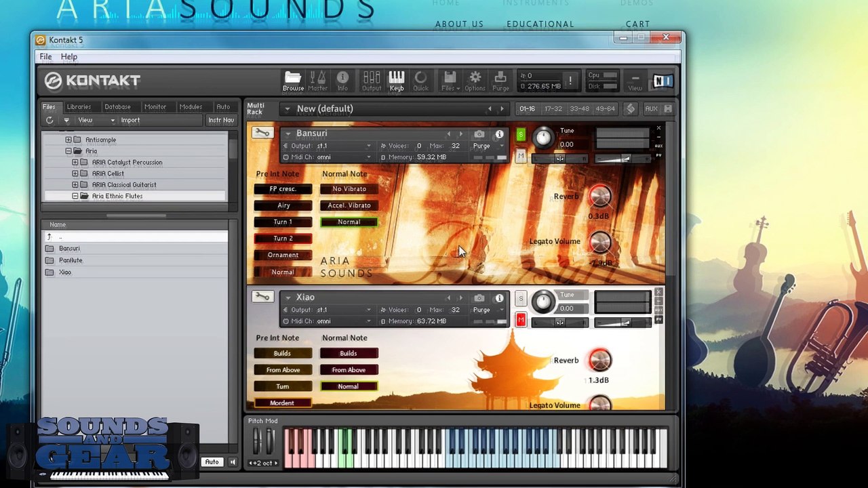The width and height of the screenshot is (868, 488).
Task: Click the panic exclamation mark button
Action: [x=570, y=81]
